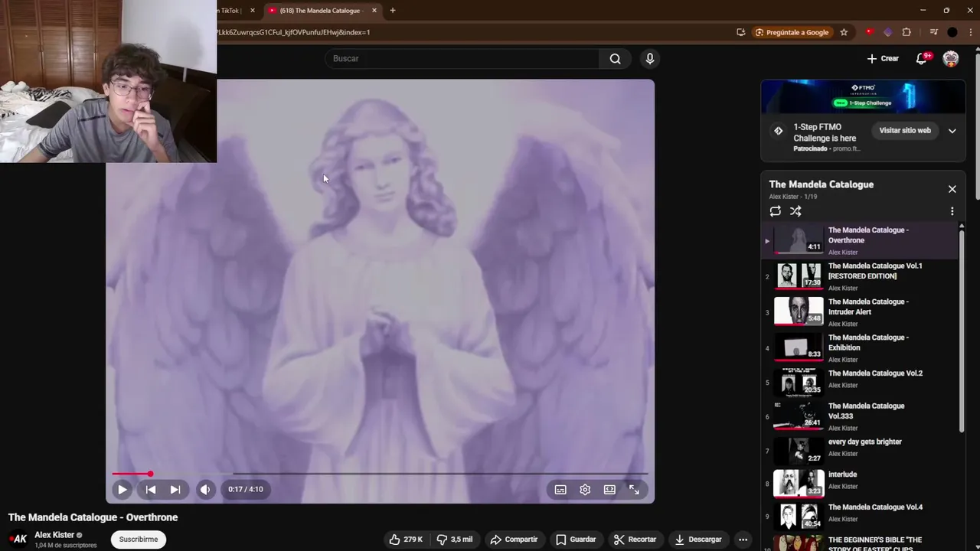Open The Beginner's Bible playlist item
This screenshot has height=551, width=980.
861,543
